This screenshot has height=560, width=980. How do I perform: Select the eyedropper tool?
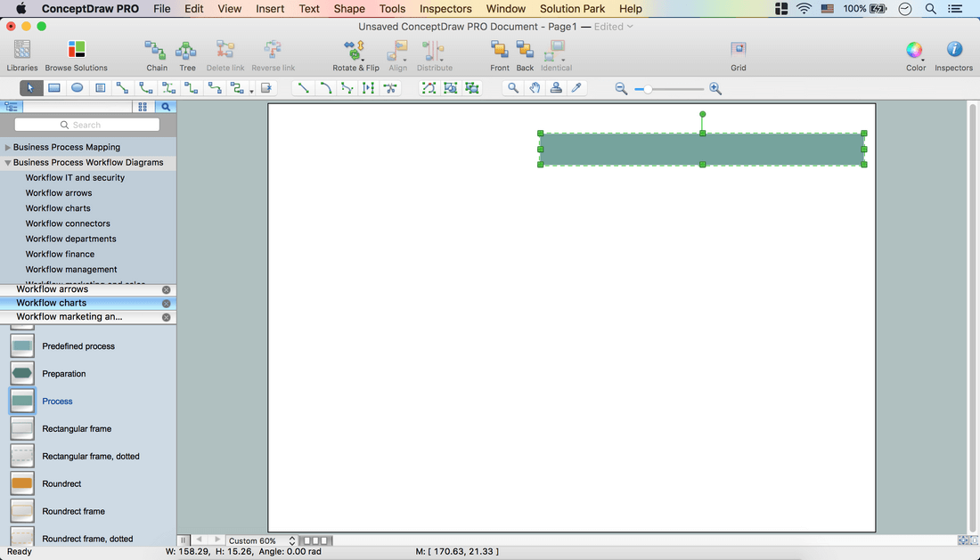coord(577,88)
